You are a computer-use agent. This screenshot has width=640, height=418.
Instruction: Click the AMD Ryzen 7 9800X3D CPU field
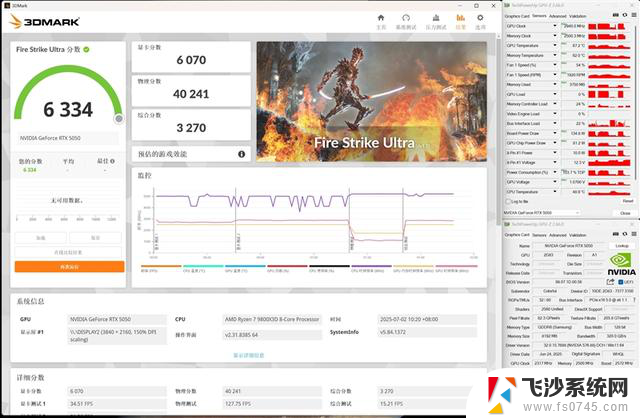(272, 319)
